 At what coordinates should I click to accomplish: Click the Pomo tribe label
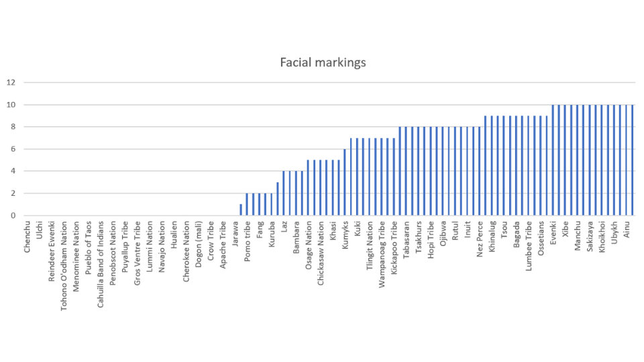pos(248,241)
